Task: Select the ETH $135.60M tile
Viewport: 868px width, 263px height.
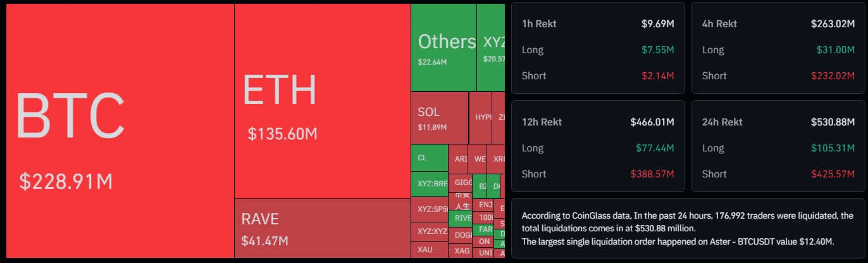Action: click(322, 101)
